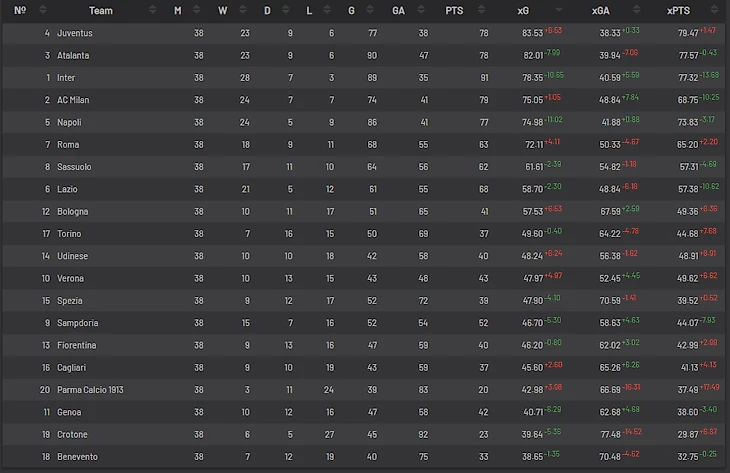Image resolution: width=730 pixels, height=473 pixels.
Task: Sort table by PTS column
Action: coord(454,10)
